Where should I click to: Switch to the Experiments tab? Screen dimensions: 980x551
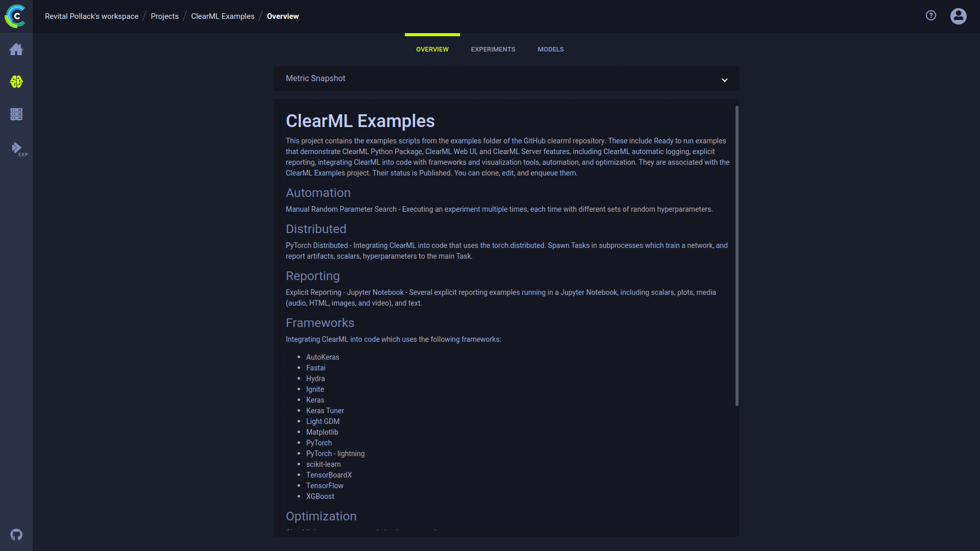coord(493,49)
